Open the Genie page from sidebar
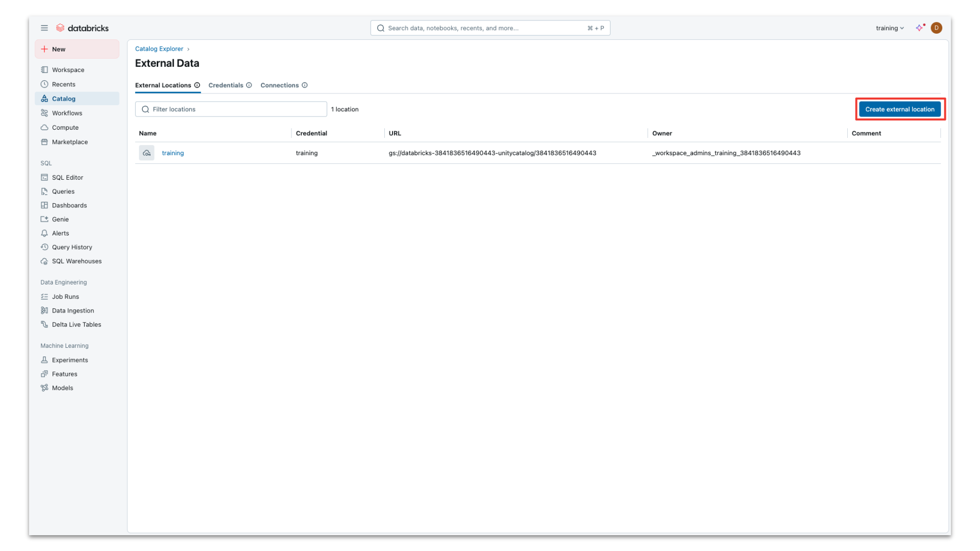Screen dimensions: 980x551 coord(60,219)
